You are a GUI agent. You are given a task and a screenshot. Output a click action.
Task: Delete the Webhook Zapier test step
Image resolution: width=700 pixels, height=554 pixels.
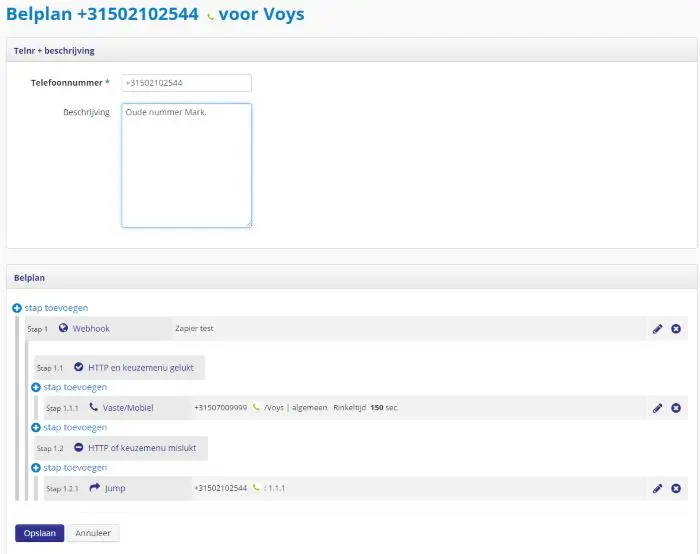coord(676,329)
